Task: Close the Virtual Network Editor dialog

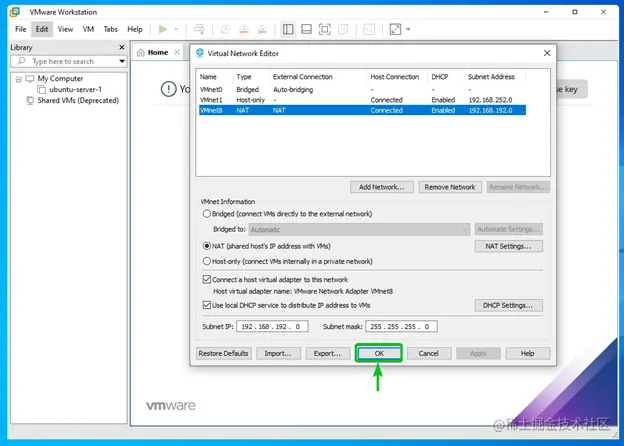Action: coord(547,53)
